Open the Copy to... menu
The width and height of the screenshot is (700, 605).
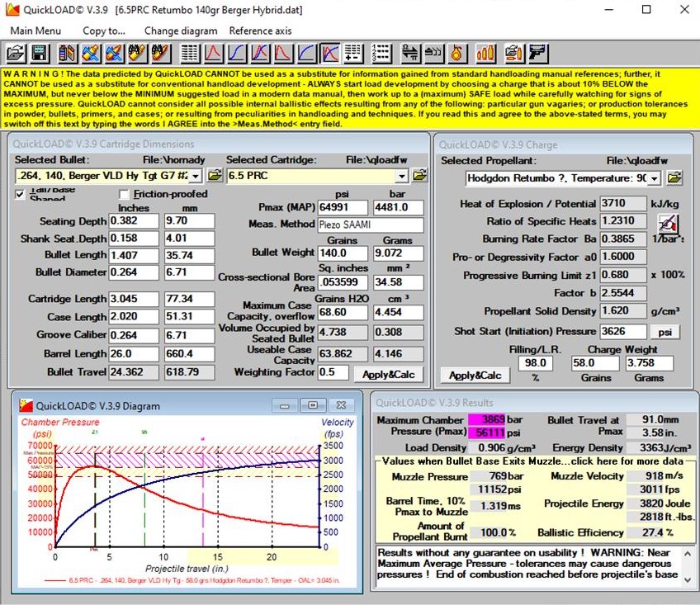104,31
